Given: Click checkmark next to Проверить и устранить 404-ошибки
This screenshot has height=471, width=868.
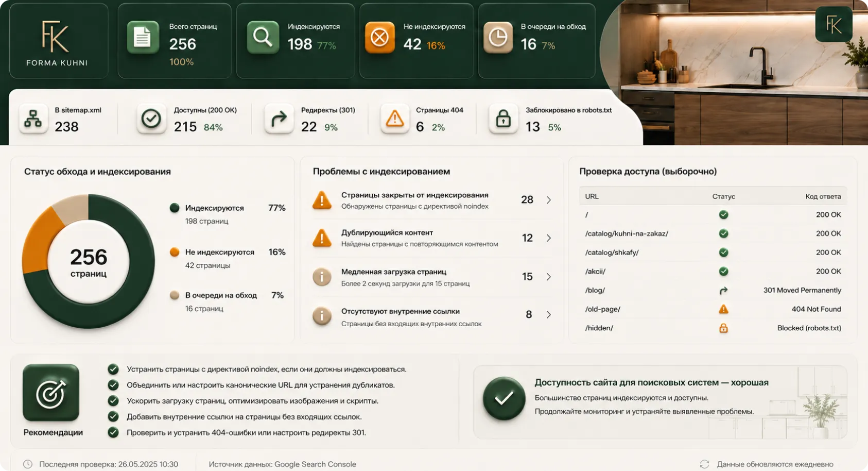Looking at the screenshot, I should tap(113, 432).
